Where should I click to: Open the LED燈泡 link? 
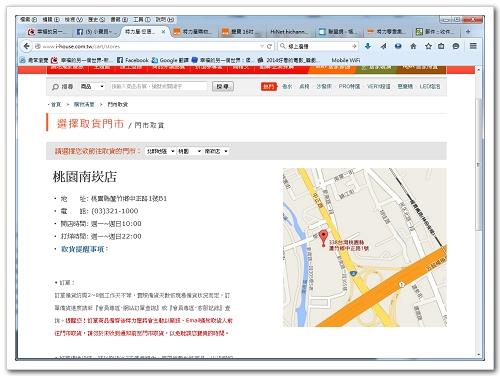[430, 86]
